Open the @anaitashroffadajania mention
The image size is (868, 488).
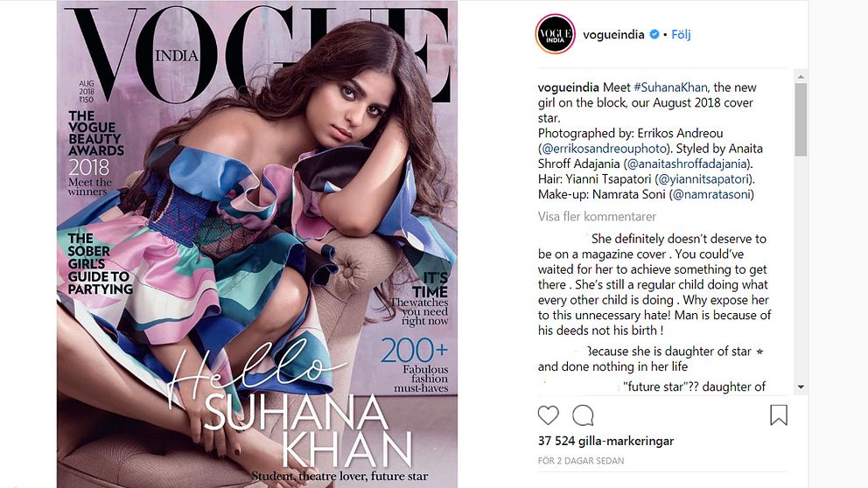[x=688, y=164]
